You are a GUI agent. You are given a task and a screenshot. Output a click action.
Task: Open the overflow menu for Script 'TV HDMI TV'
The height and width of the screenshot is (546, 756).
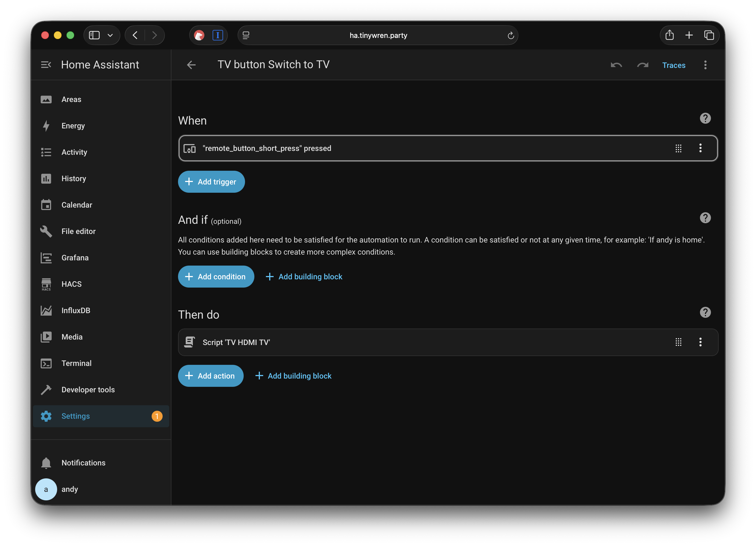pyautogui.click(x=700, y=342)
